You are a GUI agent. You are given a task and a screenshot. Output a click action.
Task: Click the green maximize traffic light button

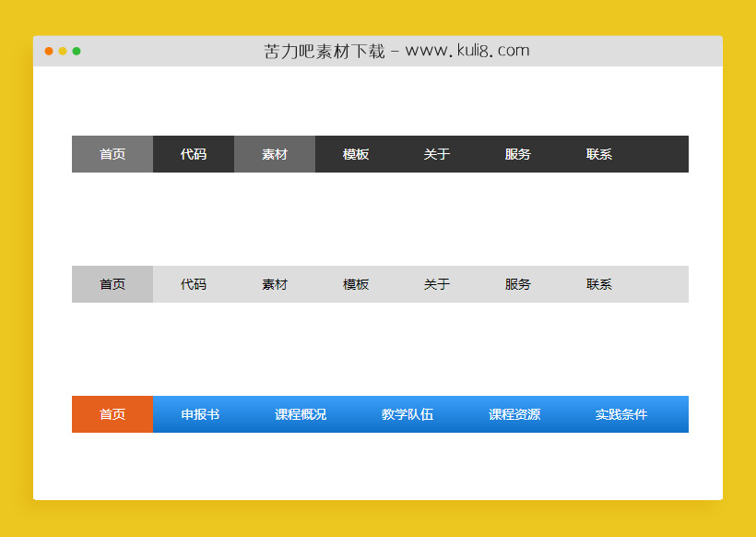[78, 52]
